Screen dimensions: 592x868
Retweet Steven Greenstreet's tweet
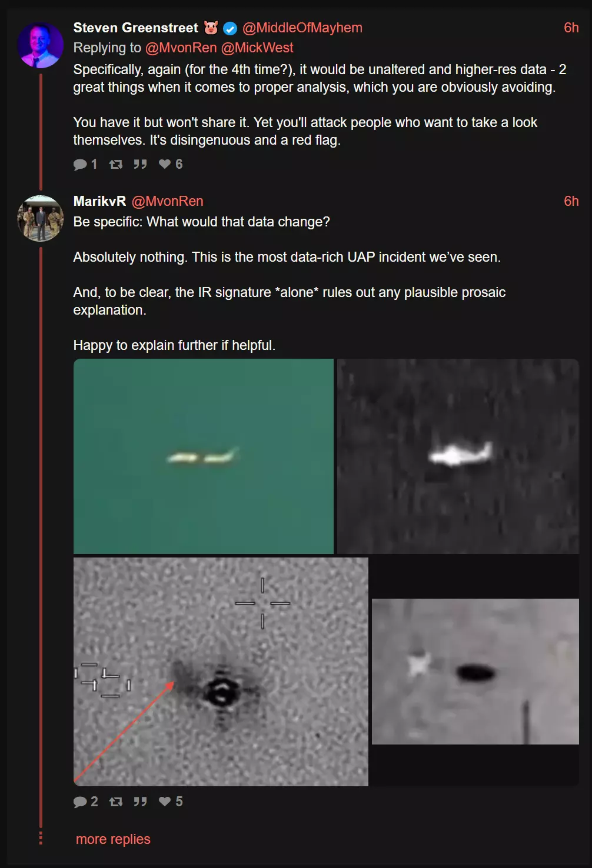coord(116,164)
